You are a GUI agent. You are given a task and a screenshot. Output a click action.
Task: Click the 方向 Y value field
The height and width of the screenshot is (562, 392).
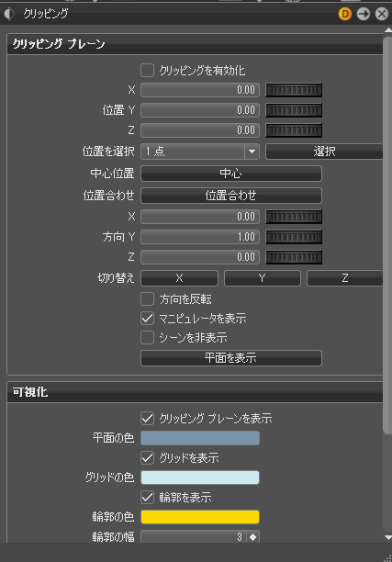point(200,237)
